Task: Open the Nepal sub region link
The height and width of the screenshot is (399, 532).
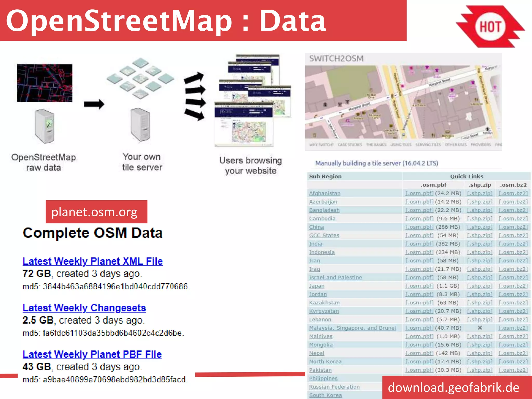Action: 317,353
